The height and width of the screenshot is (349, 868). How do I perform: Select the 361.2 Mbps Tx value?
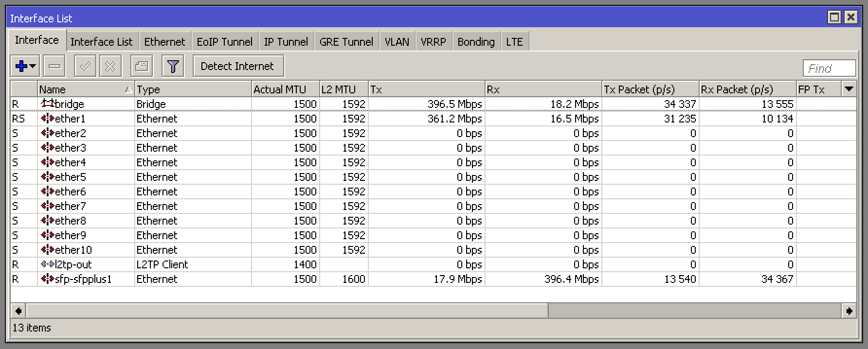point(454,119)
